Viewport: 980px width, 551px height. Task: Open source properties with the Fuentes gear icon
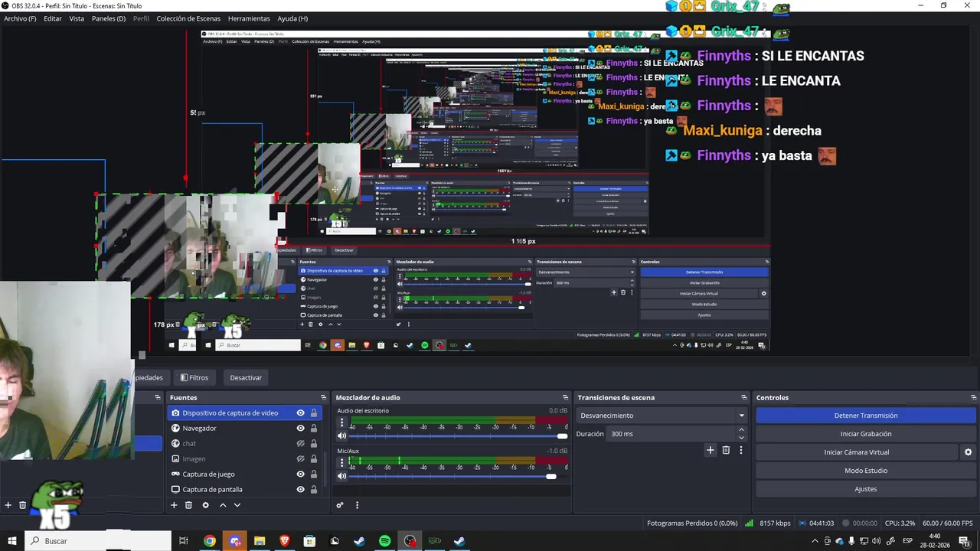click(x=205, y=505)
